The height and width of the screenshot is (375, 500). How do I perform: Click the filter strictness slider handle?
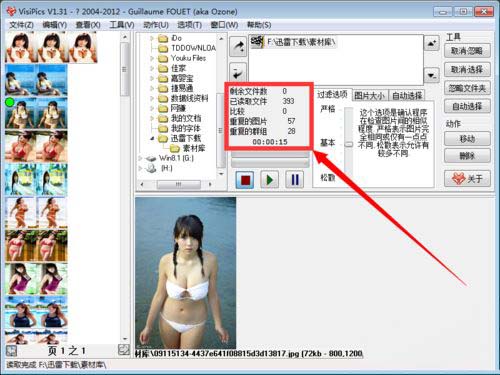coord(349,144)
